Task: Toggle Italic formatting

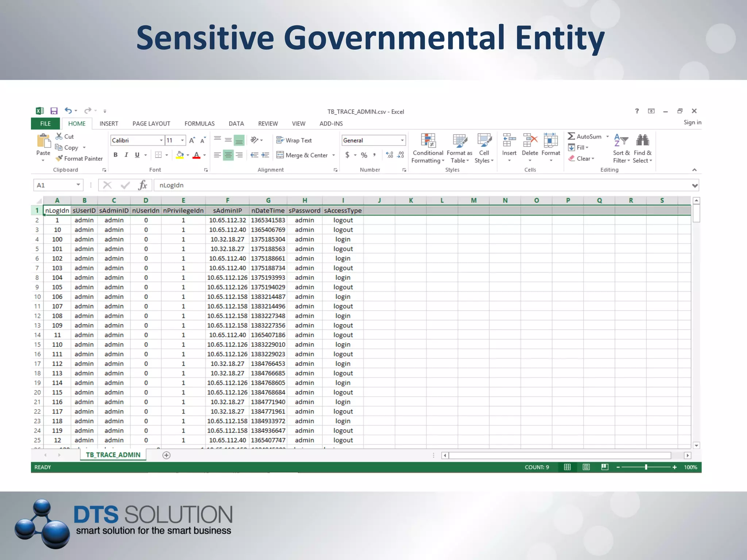Action: 126,155
